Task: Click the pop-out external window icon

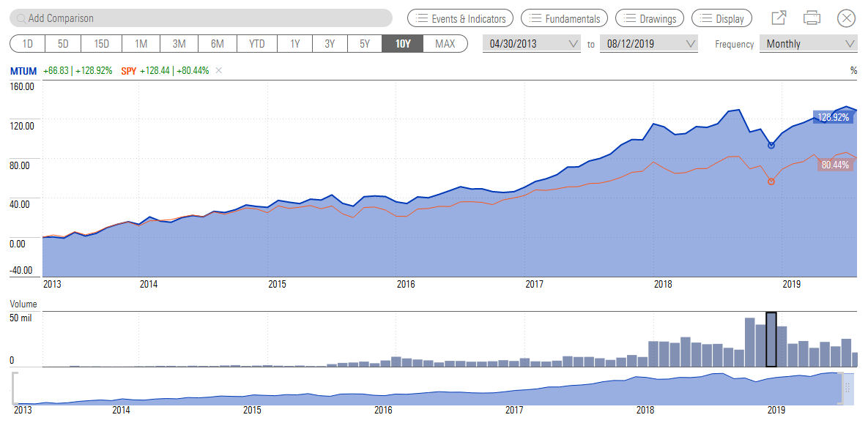Action: 779,18
